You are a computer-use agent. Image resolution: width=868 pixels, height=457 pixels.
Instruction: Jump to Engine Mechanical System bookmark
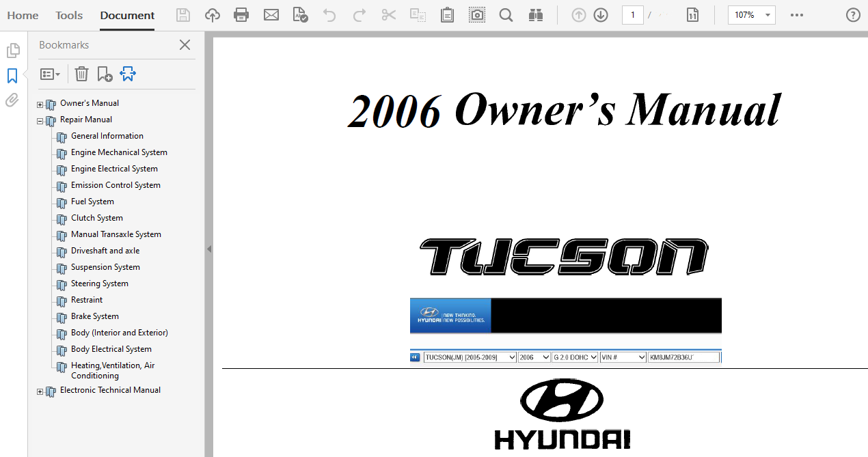pyautogui.click(x=119, y=152)
